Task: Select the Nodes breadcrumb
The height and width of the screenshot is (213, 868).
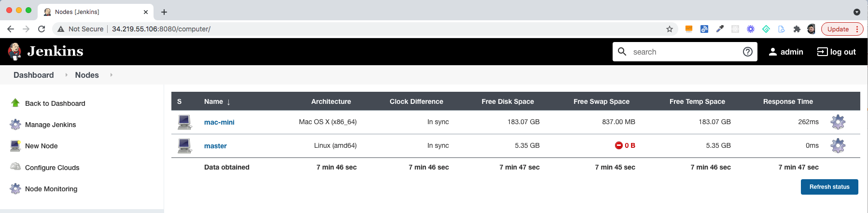Action: [x=87, y=75]
